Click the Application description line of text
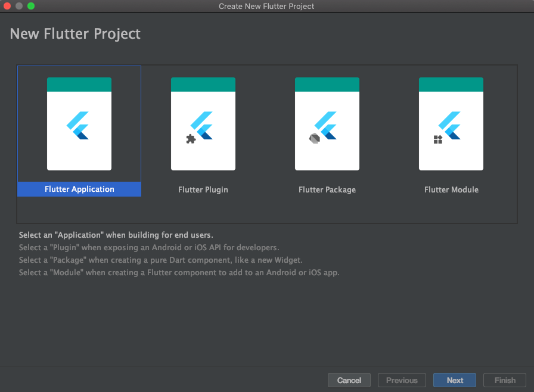 116,235
